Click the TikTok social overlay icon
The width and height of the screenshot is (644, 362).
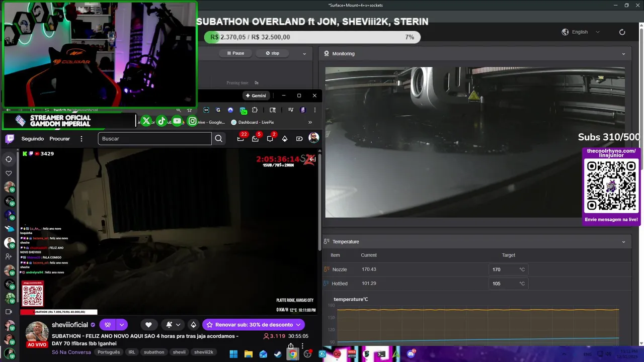(x=162, y=121)
